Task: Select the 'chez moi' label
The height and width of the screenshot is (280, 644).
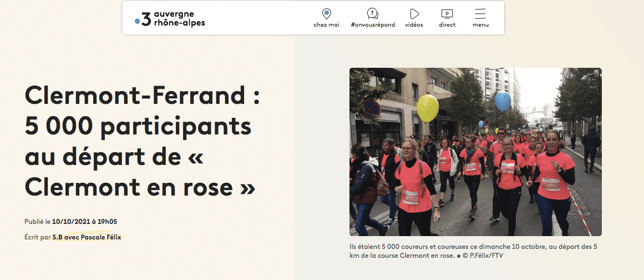Action: point(327,24)
